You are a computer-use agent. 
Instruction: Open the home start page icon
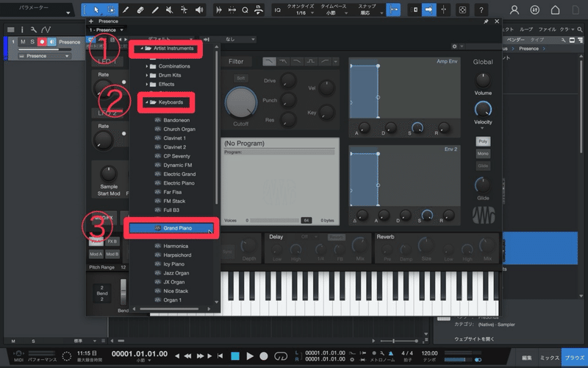[x=555, y=10]
